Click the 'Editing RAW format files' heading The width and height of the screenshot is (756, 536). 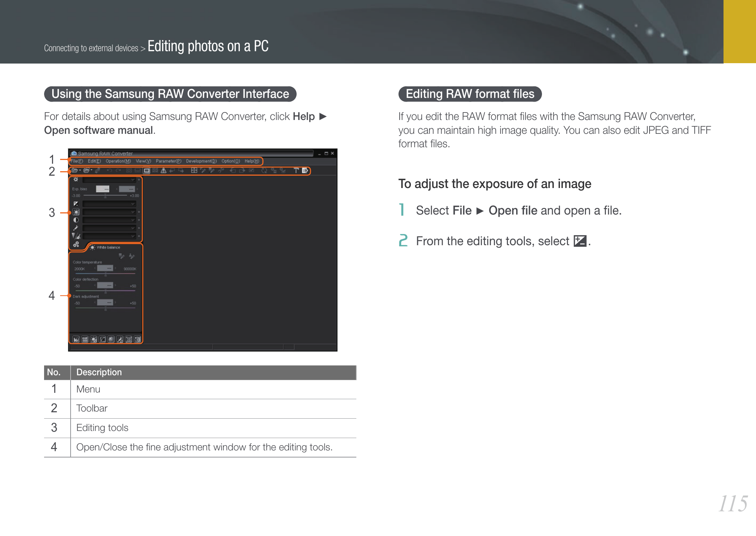click(x=470, y=94)
